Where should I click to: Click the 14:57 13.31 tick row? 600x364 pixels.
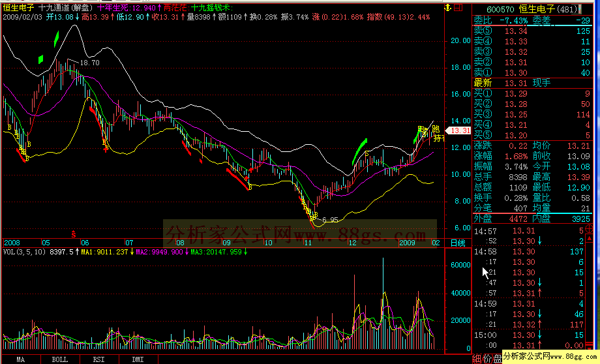click(x=529, y=231)
